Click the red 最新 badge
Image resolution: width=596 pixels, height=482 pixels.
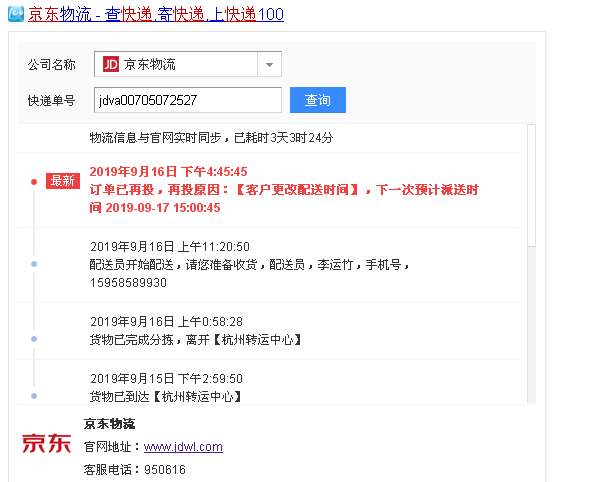(63, 181)
